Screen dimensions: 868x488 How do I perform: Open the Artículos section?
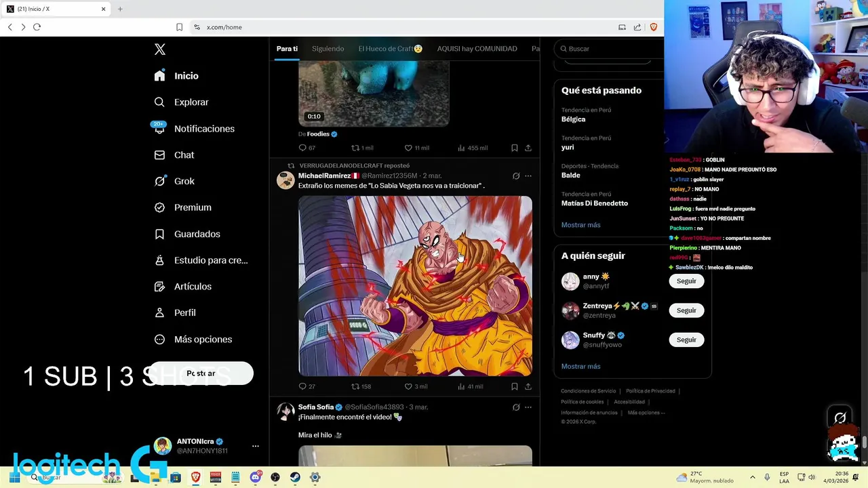(182, 287)
